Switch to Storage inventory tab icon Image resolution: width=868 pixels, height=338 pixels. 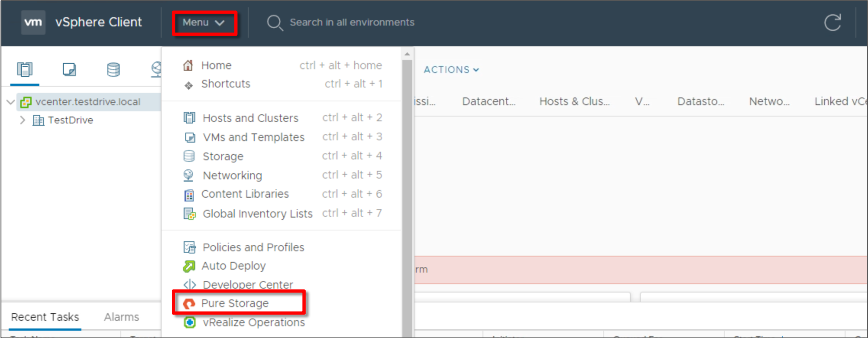tap(113, 69)
